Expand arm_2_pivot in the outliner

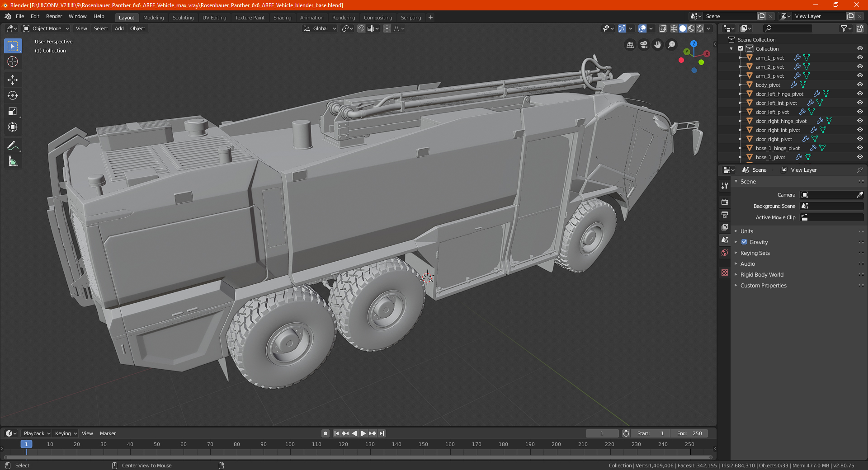tap(740, 67)
